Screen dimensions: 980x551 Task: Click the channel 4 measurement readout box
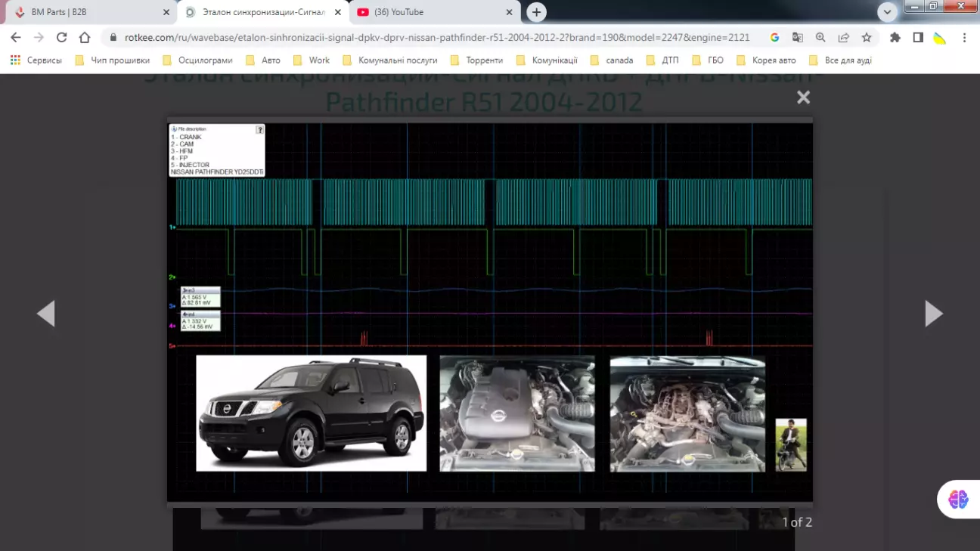point(200,320)
